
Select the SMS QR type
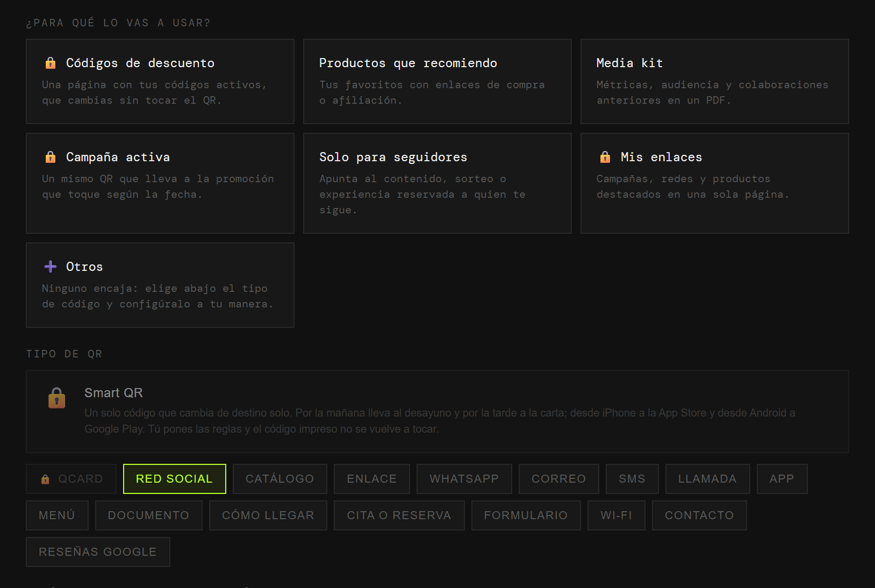pyautogui.click(x=632, y=479)
